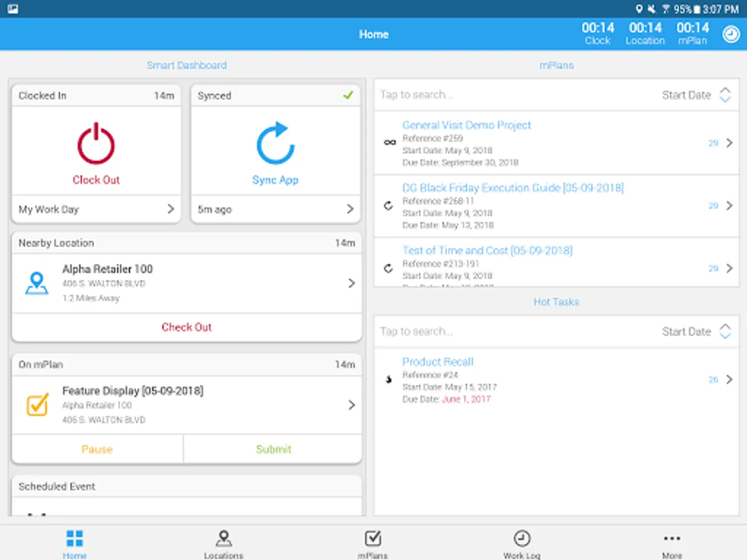The height and width of the screenshot is (560, 747).
Task: Open Alpha Retailer 100 location chevron
Action: tap(352, 283)
